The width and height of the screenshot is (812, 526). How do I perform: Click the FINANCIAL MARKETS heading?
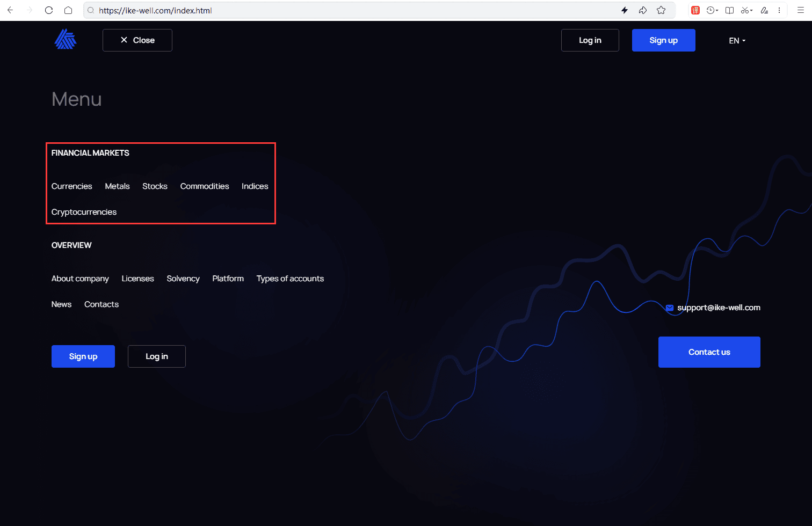(x=90, y=153)
